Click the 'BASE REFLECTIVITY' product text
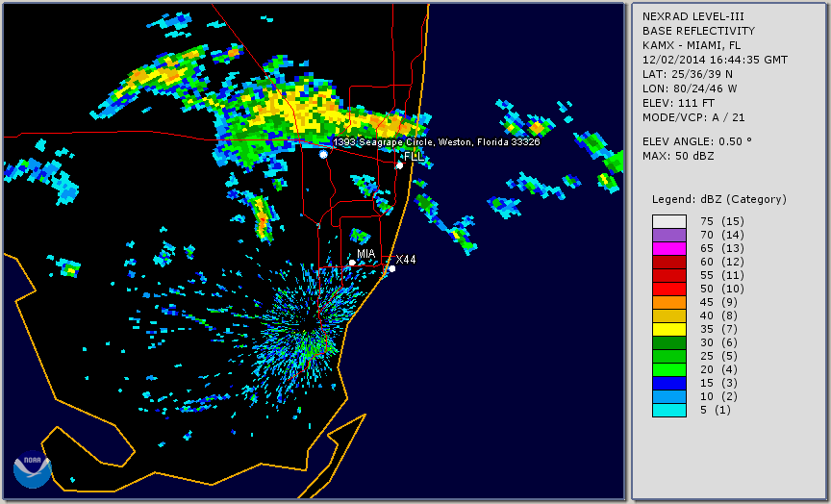 (698, 31)
